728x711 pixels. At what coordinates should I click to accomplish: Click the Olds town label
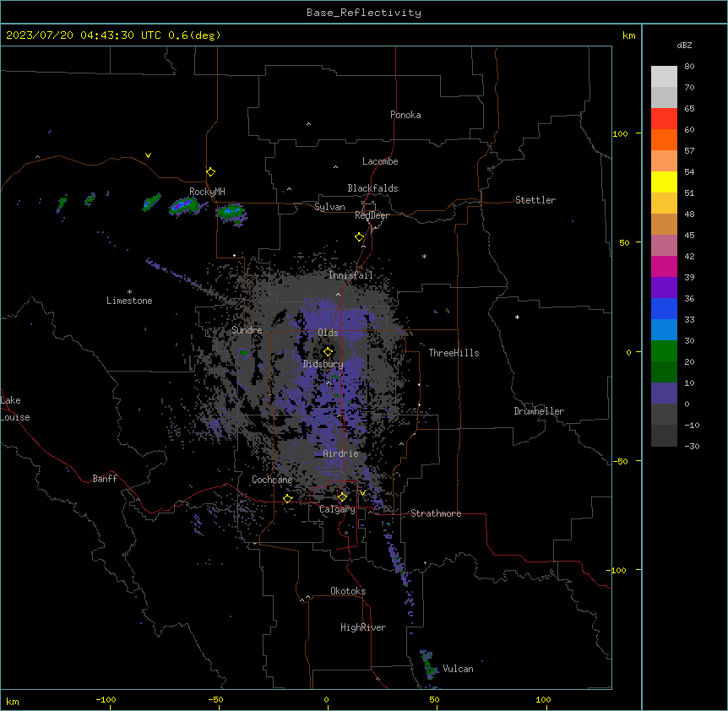click(328, 333)
